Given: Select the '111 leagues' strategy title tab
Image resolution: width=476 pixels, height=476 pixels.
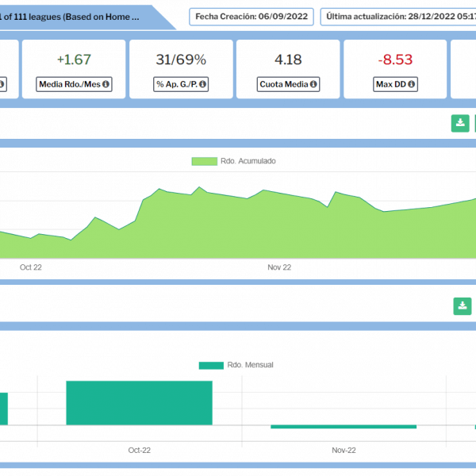Looking at the screenshot, I should tap(79, 16).
